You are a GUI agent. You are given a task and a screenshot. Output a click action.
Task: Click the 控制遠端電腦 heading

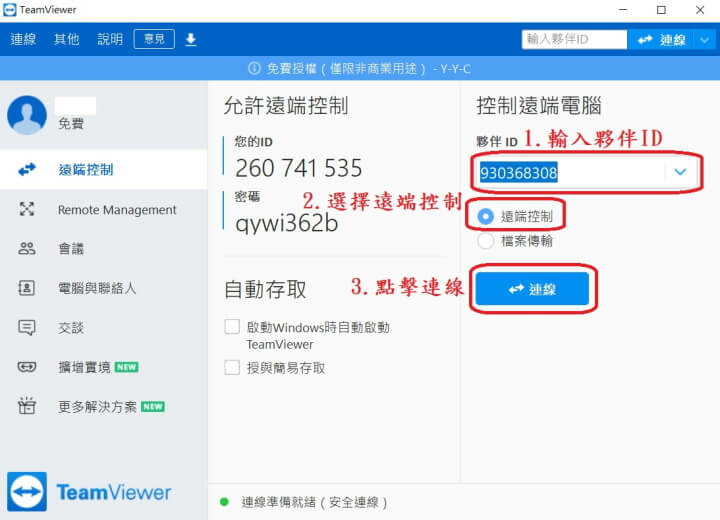pyautogui.click(x=539, y=106)
